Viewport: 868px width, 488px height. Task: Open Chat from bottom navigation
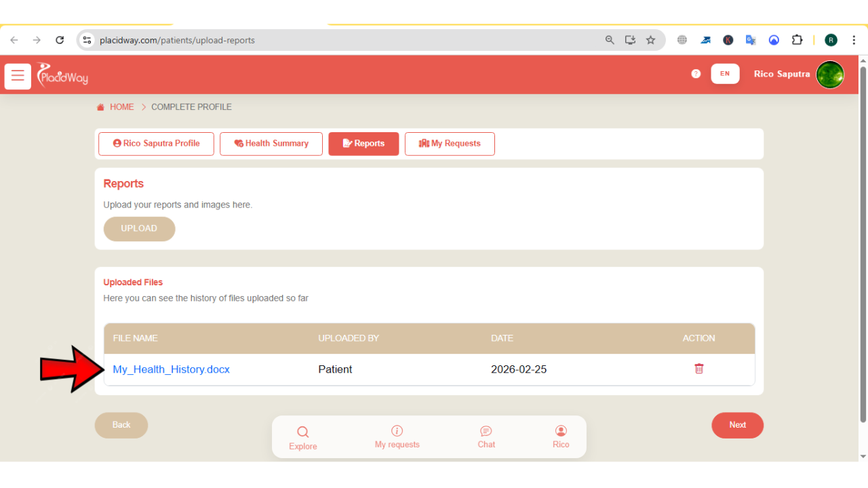486,437
